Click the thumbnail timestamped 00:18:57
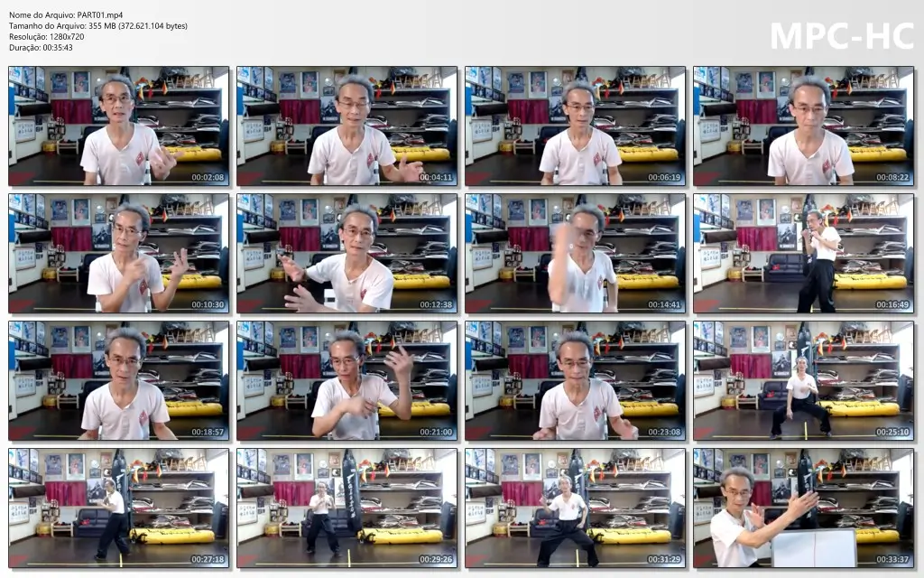The height and width of the screenshot is (578, 924). click(x=119, y=381)
